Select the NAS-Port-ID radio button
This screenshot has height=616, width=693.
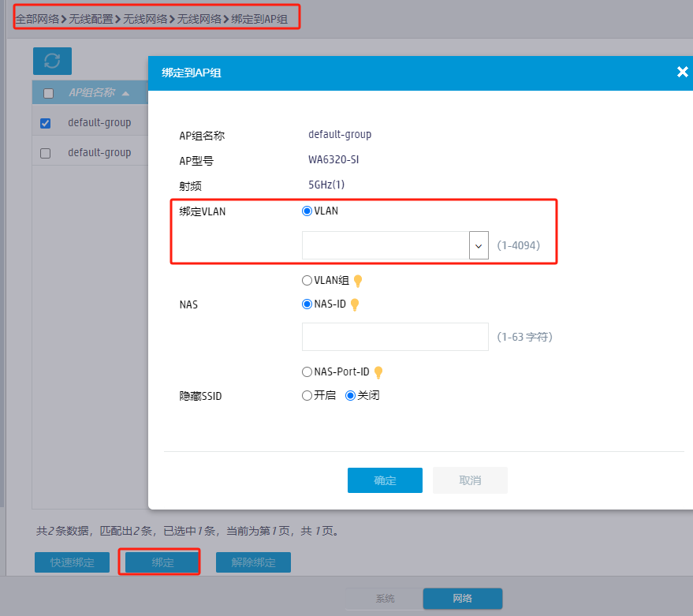(x=307, y=372)
